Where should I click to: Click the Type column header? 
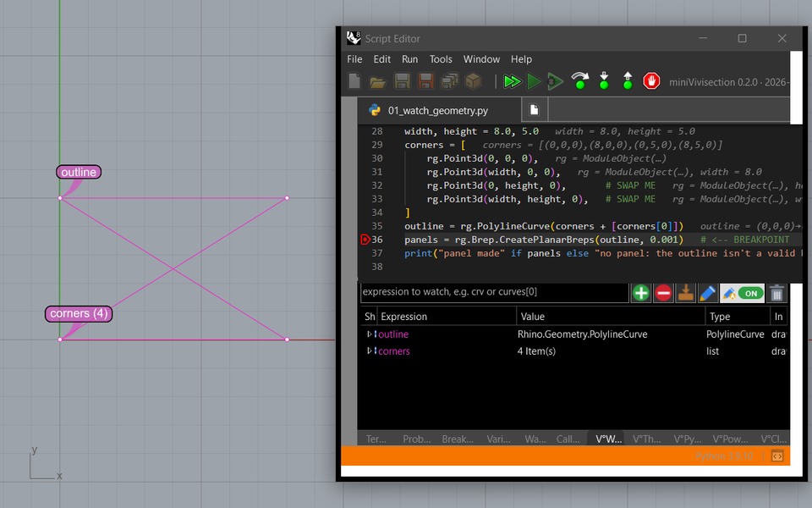click(x=738, y=316)
